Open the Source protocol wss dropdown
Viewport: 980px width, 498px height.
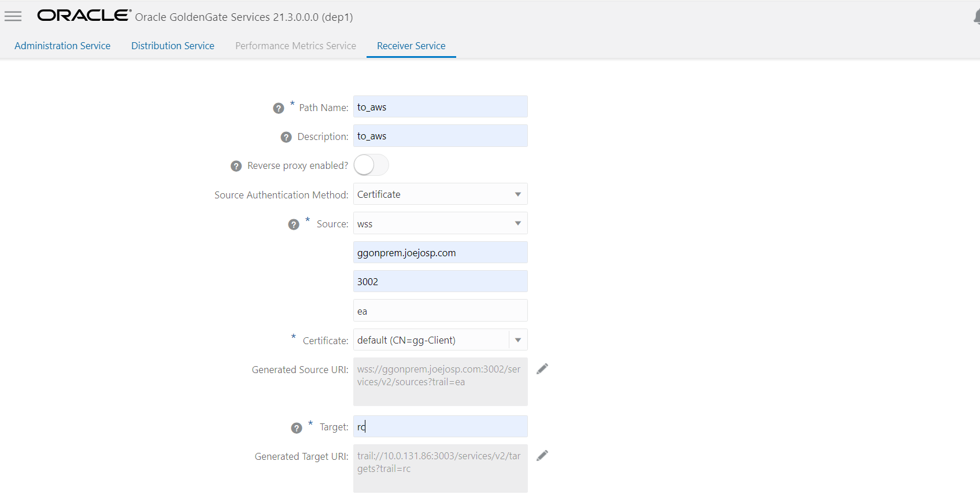click(441, 224)
